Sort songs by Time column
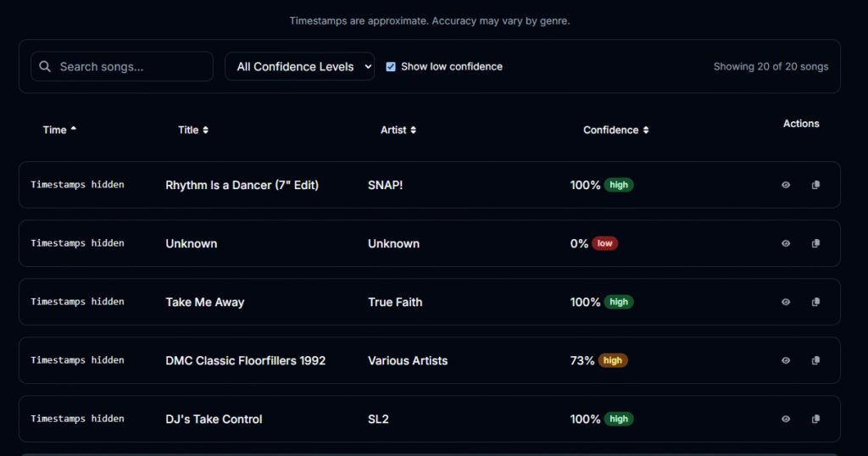The image size is (868, 456). (x=59, y=130)
